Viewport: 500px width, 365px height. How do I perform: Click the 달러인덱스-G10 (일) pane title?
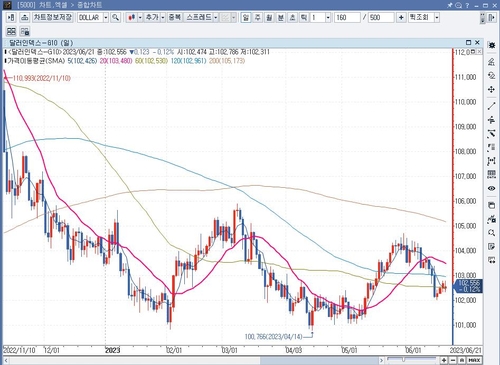(41, 43)
